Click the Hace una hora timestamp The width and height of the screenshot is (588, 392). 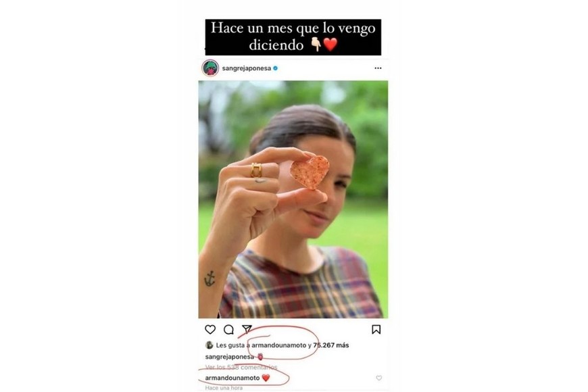[x=224, y=388]
